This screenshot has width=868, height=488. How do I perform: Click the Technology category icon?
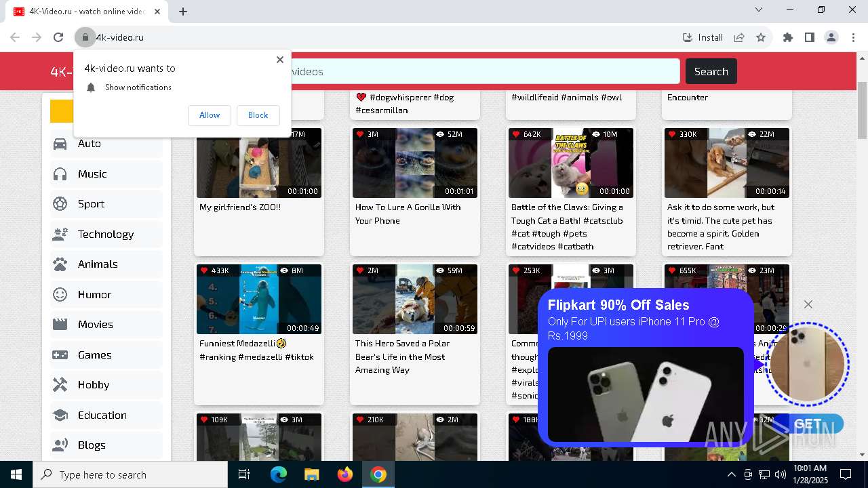pos(60,235)
